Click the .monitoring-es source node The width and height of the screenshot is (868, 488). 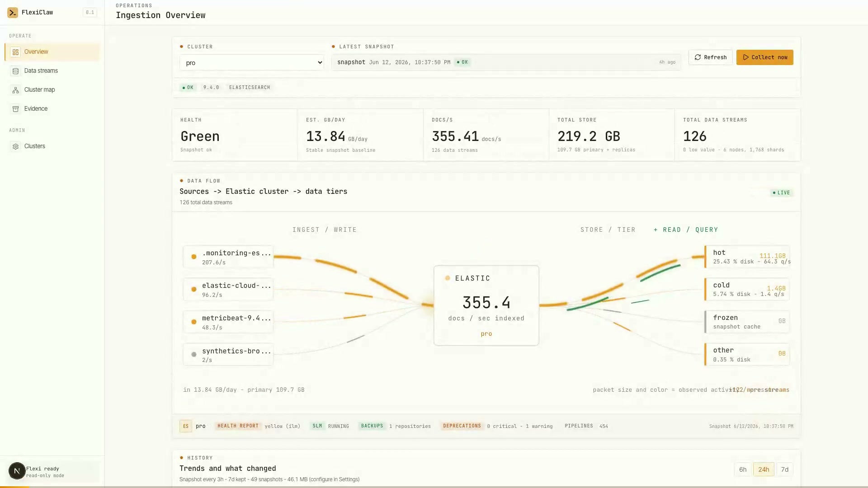pyautogui.click(x=228, y=257)
